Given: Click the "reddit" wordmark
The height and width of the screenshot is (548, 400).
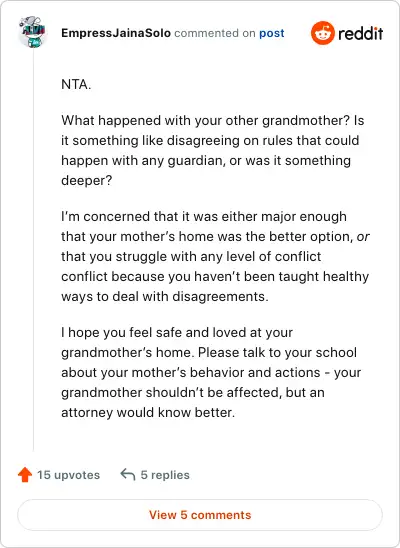Looking at the screenshot, I should [361, 34].
